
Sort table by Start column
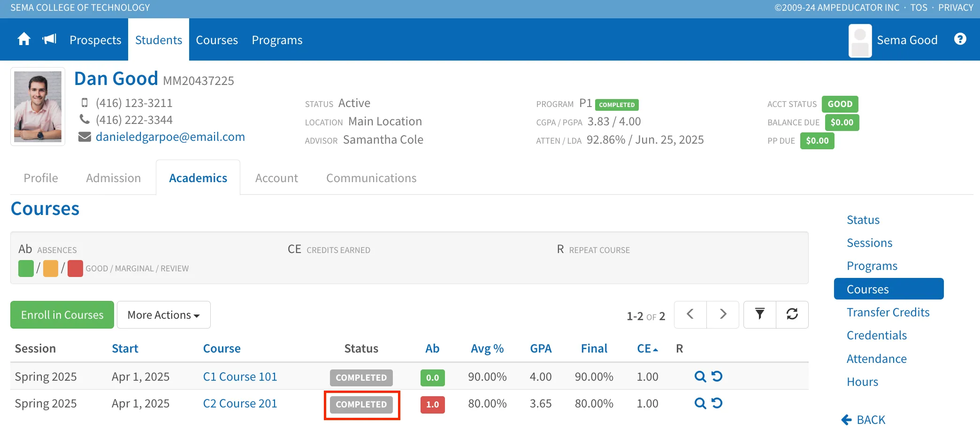[125, 348]
